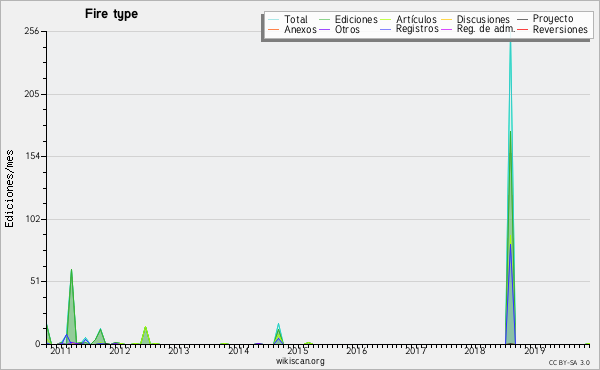Click the Total legend entry
Screen dimensions: 600x370
pyautogui.click(x=288, y=19)
